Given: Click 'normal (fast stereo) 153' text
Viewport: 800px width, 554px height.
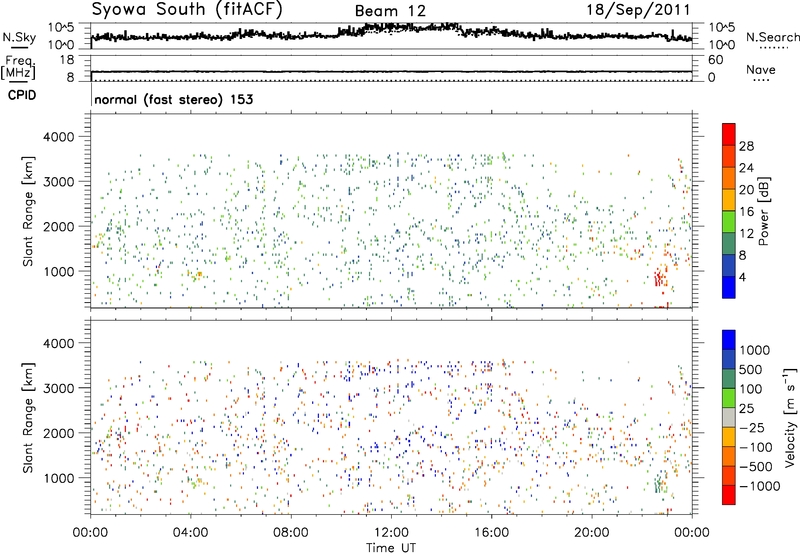Looking at the screenshot, I should coord(173,99).
